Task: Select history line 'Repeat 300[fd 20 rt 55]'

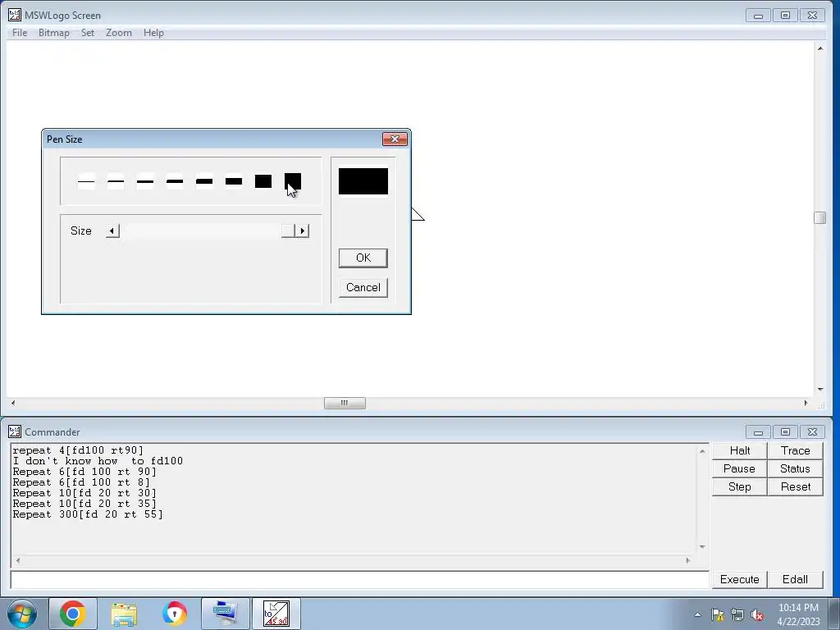Action: pyautogui.click(x=88, y=514)
